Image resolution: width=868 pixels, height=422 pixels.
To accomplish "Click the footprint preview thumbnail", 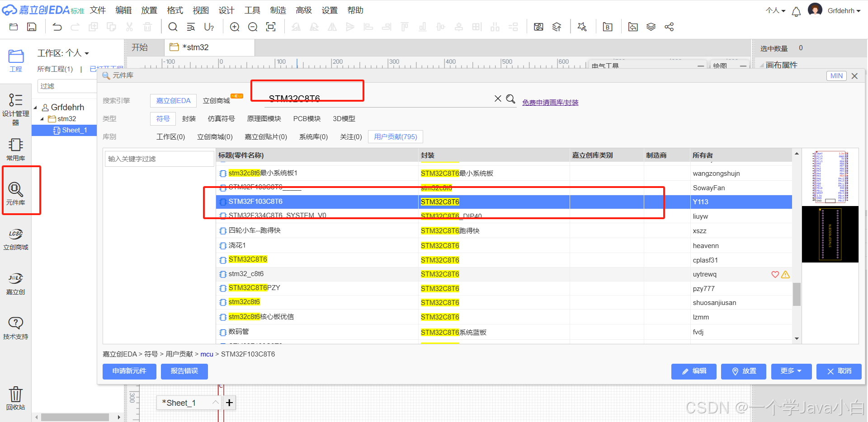I will coord(830,234).
